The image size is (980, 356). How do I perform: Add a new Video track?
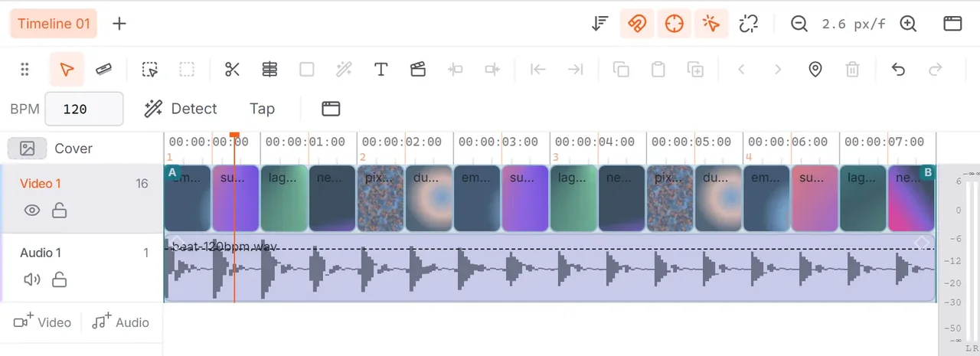(43, 322)
